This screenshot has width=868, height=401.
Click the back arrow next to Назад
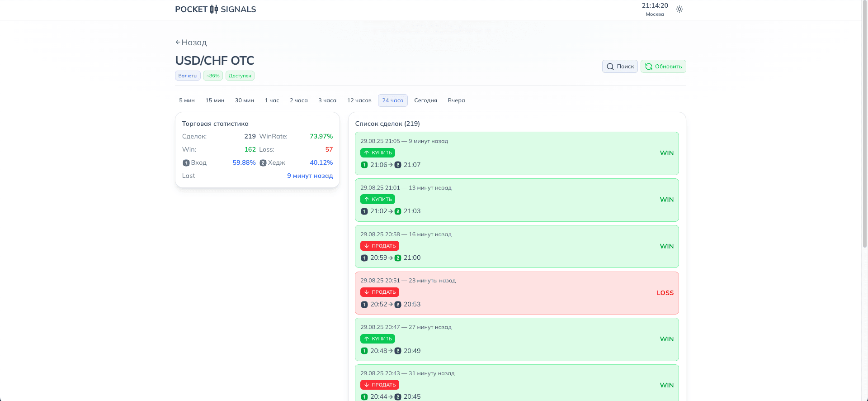tap(178, 42)
